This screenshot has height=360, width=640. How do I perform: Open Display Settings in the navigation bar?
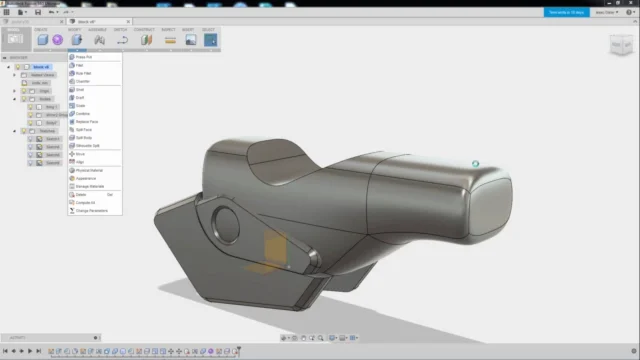point(332,338)
